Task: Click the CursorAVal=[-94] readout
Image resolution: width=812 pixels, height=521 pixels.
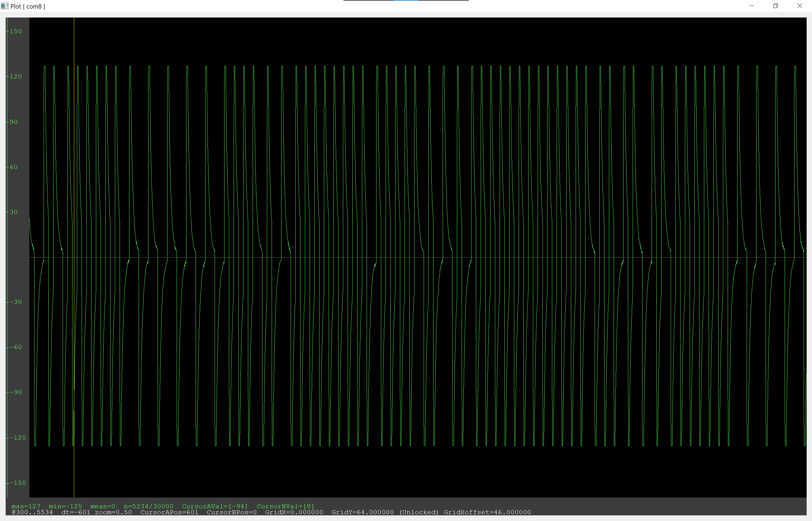Action: [215, 506]
